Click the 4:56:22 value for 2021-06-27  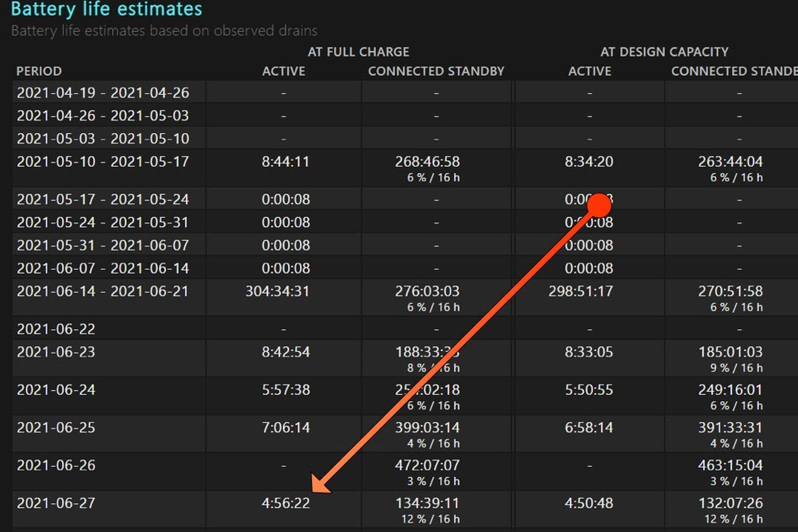pyautogui.click(x=284, y=504)
